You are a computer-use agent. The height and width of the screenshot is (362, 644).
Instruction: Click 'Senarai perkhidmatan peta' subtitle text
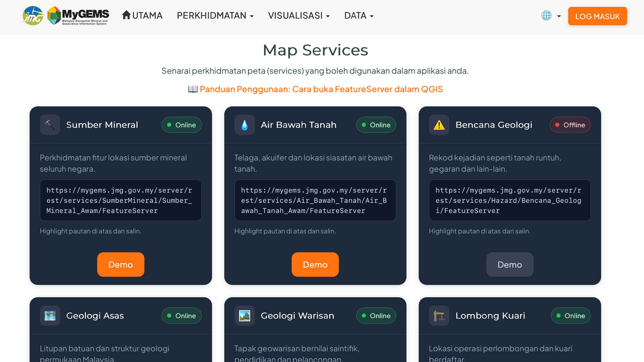315,71
